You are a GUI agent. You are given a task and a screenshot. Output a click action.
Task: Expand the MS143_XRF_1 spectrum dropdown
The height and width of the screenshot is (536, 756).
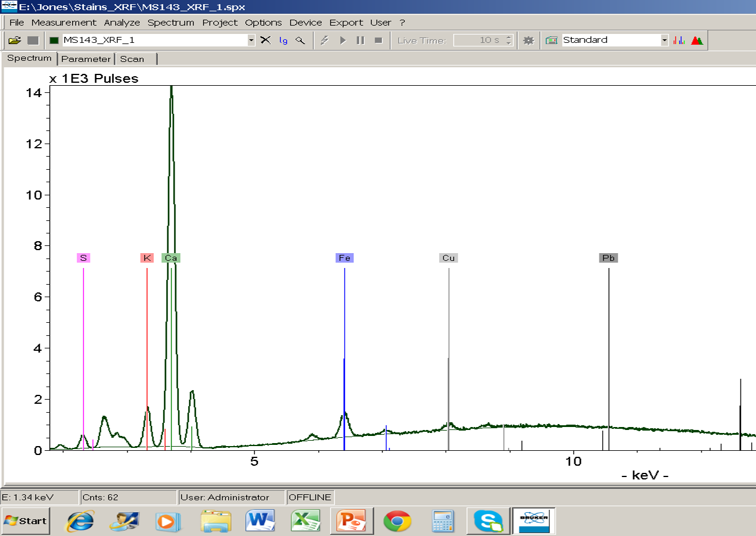[251, 40]
